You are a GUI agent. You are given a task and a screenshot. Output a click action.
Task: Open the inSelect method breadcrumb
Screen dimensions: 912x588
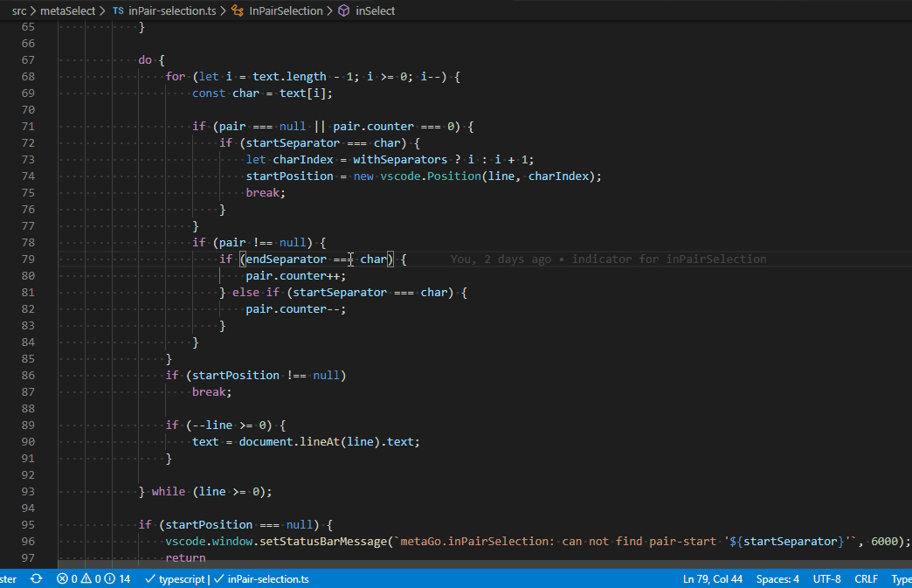point(366,10)
